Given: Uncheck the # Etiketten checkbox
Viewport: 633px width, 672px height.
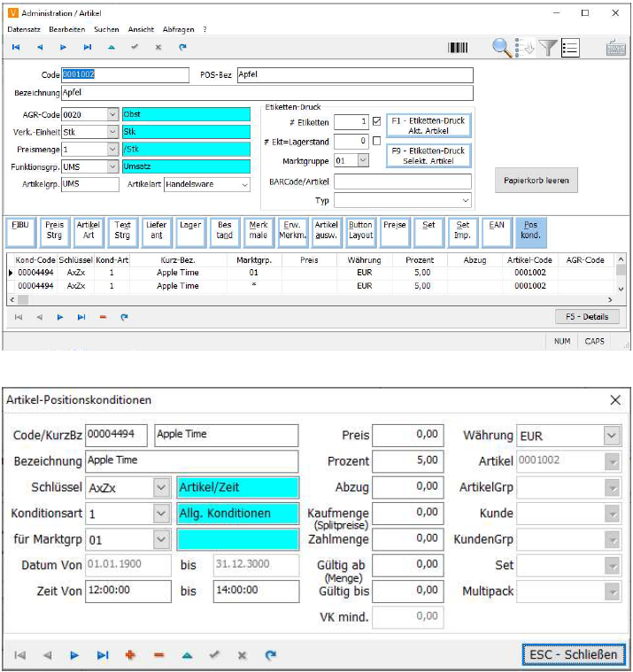Looking at the screenshot, I should tap(377, 121).
